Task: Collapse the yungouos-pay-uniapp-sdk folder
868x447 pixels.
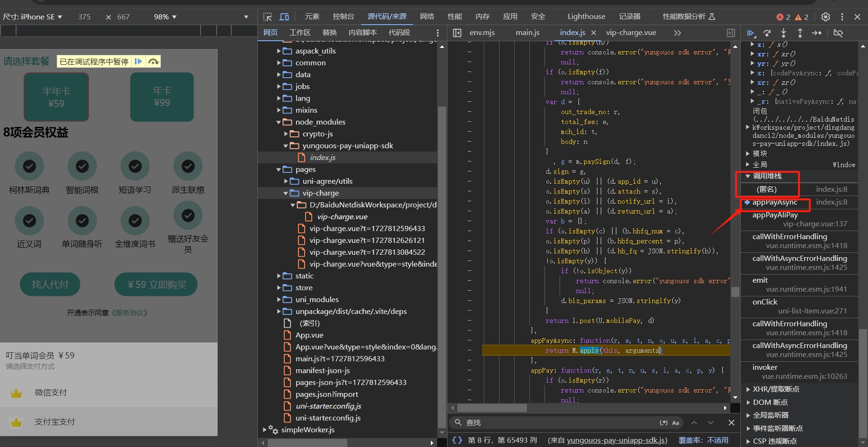Action: click(x=286, y=146)
